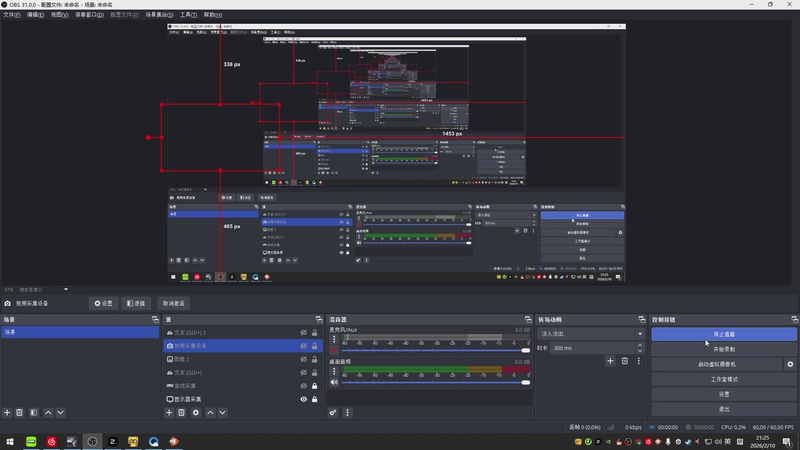This screenshot has width=800, height=450.
Task: Pop out the 控制按钮 dock panel
Action: pos(795,319)
